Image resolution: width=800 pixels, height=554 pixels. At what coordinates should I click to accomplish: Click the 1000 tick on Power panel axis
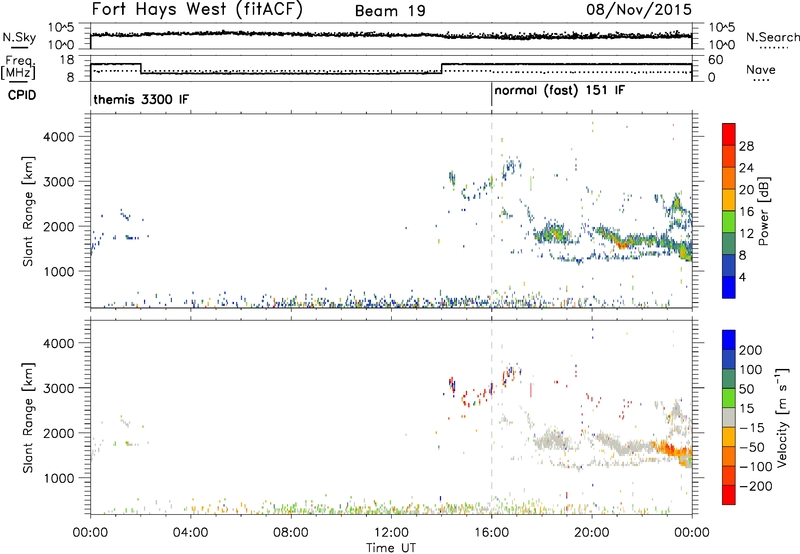coord(59,271)
